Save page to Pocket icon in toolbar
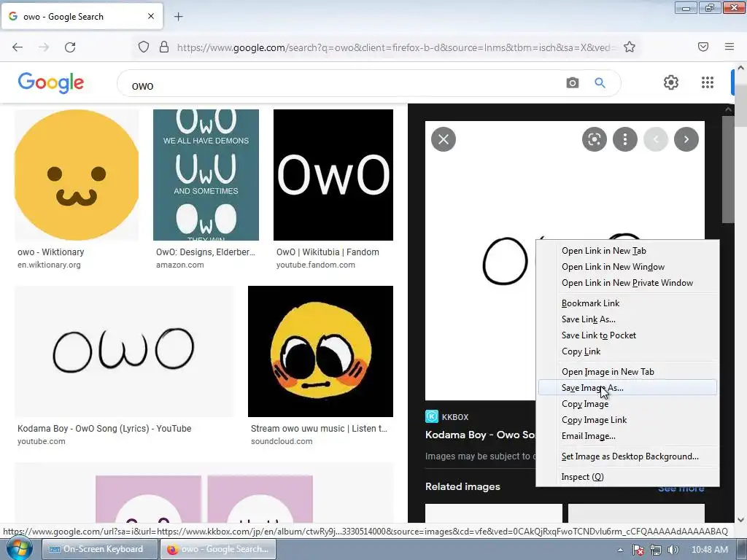The image size is (747, 560). (703, 47)
